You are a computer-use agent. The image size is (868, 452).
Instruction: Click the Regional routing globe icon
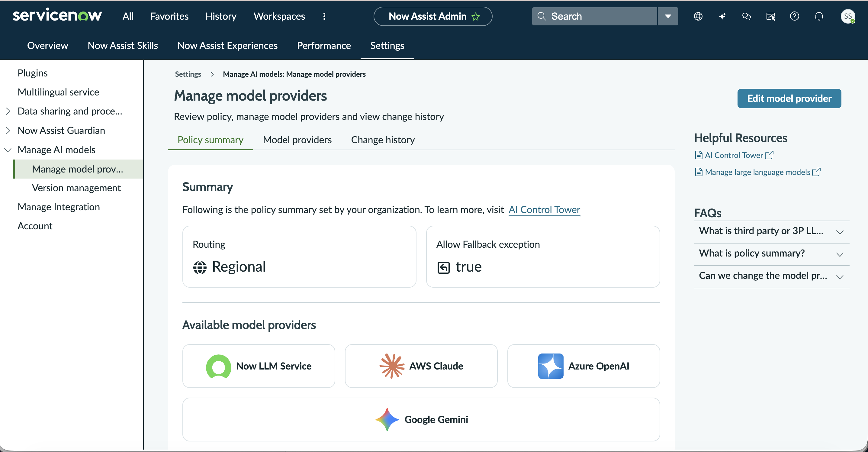200,267
